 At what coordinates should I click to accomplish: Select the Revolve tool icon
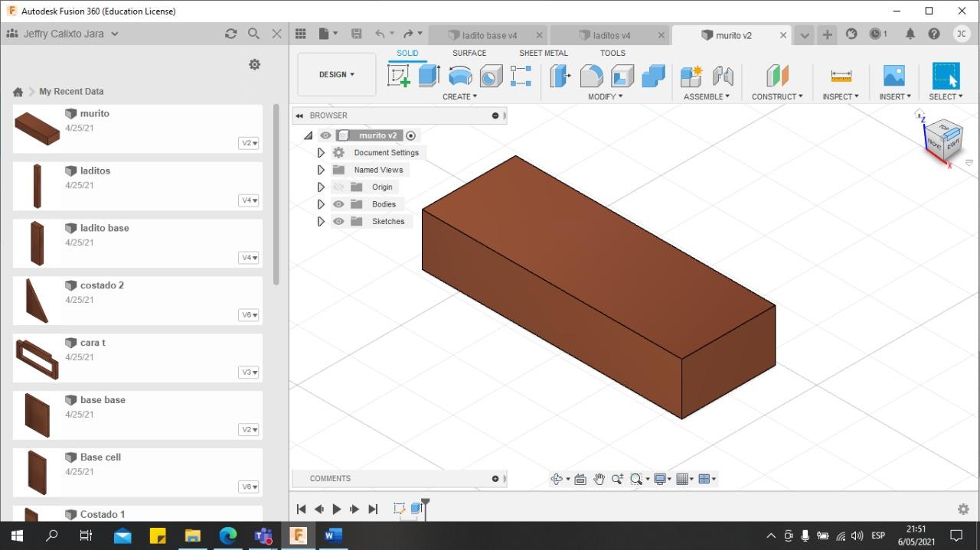460,76
